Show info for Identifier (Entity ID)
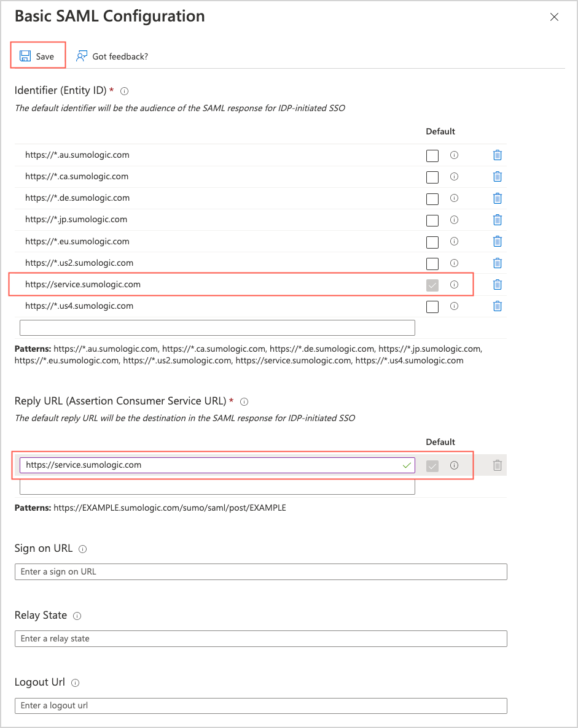Image resolution: width=578 pixels, height=728 pixels. tap(125, 91)
